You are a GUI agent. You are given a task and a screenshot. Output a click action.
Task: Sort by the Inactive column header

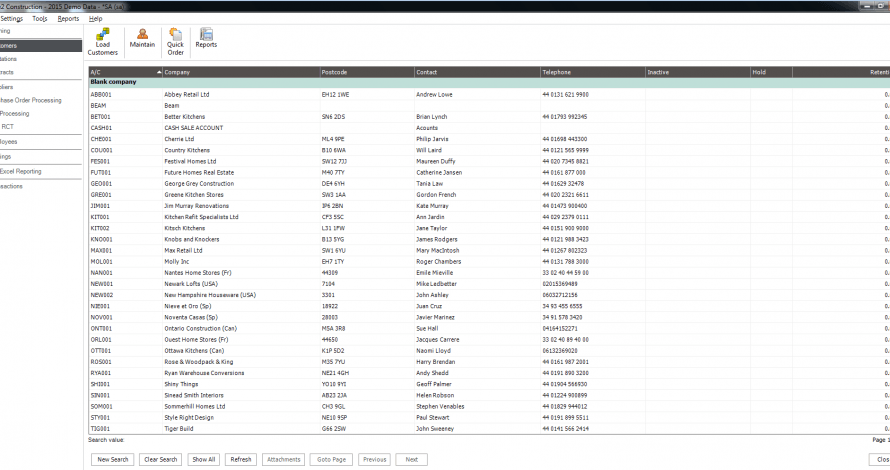pyautogui.click(x=698, y=72)
